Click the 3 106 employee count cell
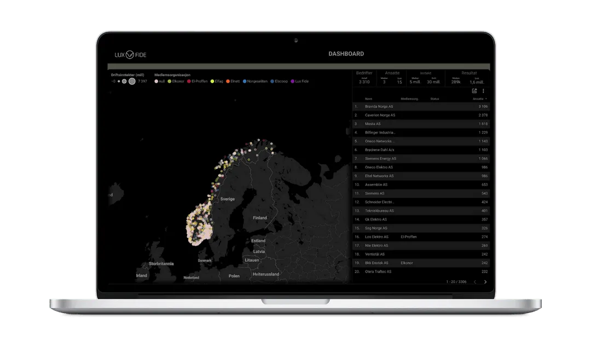This screenshot has width=591, height=364. pyautogui.click(x=483, y=106)
